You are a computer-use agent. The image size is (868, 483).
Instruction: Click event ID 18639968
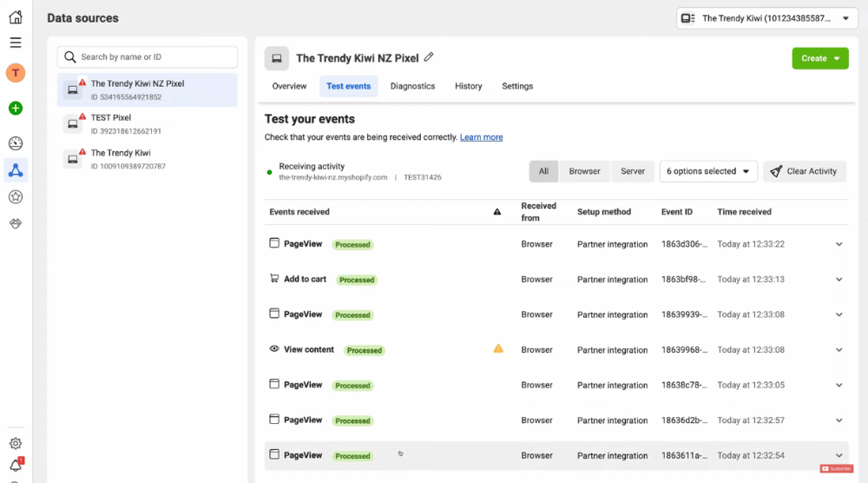coord(684,350)
